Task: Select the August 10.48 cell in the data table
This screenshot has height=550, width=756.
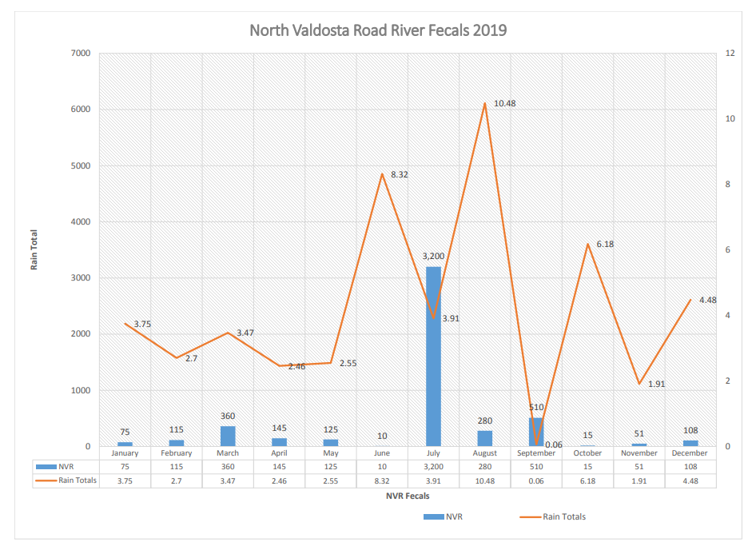Action: click(484, 480)
